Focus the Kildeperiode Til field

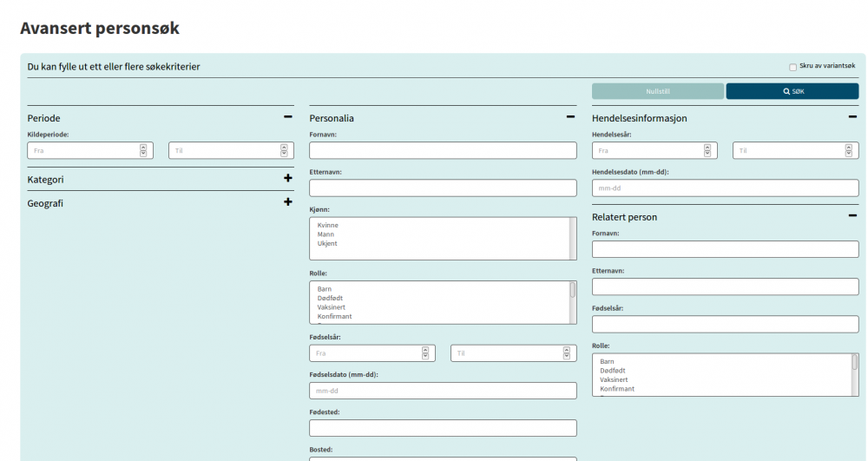pos(231,150)
